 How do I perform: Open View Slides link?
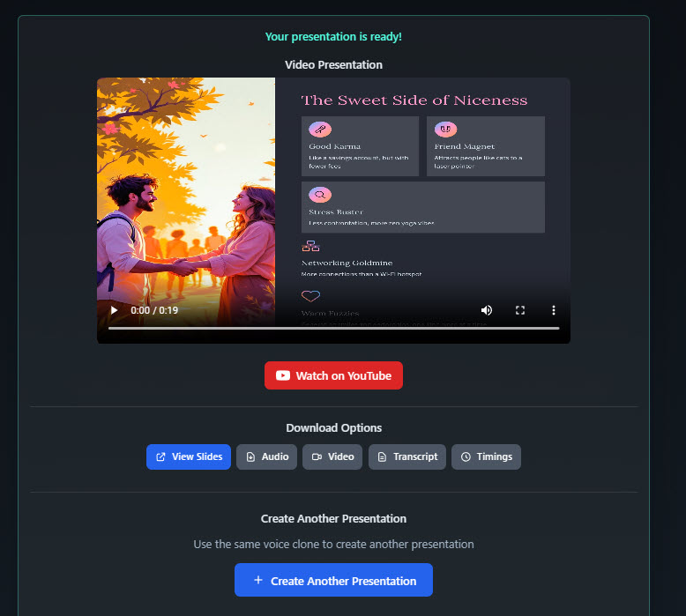point(189,456)
